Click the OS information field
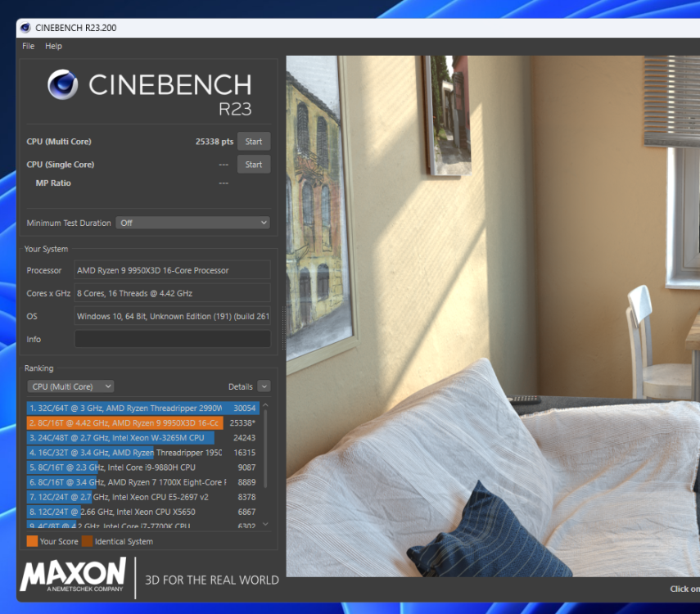 click(172, 316)
